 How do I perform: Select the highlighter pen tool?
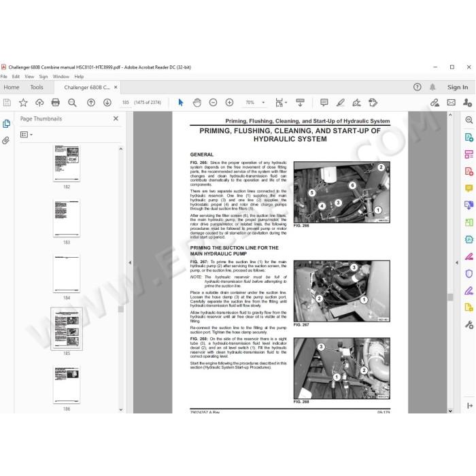tap(340, 103)
